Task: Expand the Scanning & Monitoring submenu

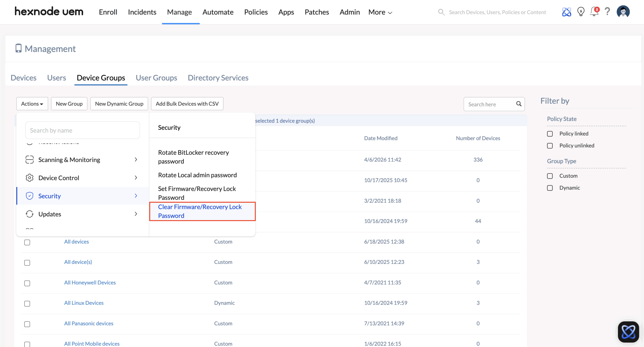Action: tap(69, 159)
